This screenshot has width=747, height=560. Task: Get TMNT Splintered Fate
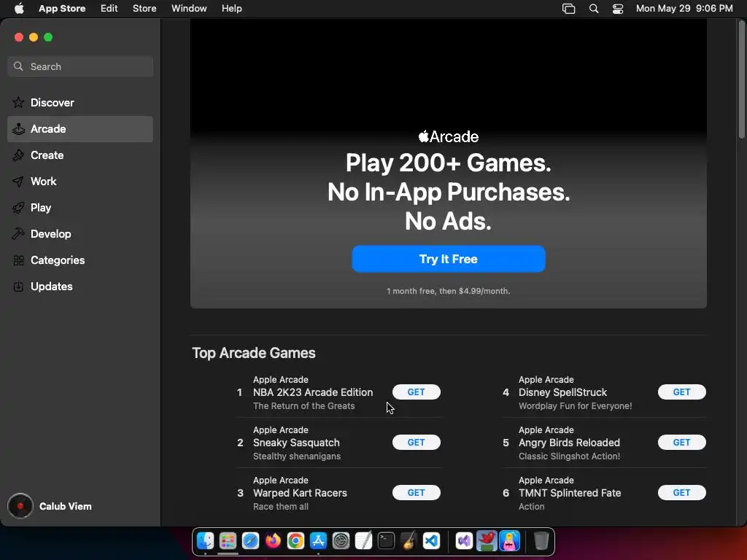click(x=682, y=492)
